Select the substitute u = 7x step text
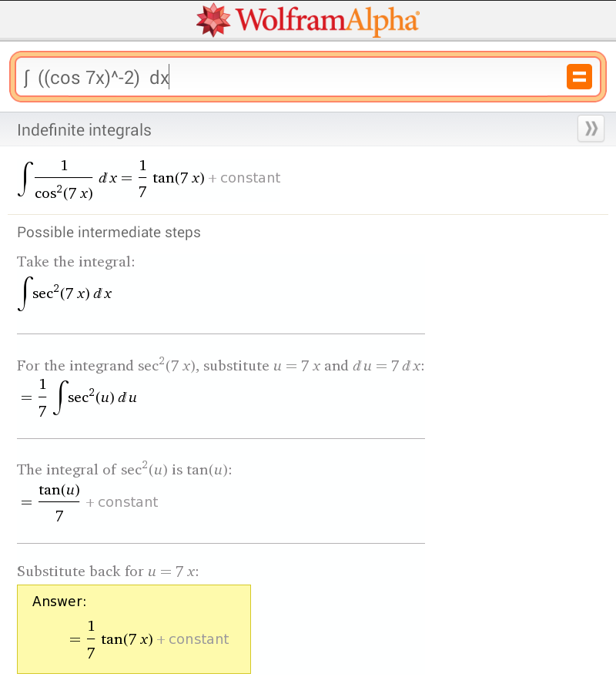The height and width of the screenshot is (677, 616). tap(221, 366)
